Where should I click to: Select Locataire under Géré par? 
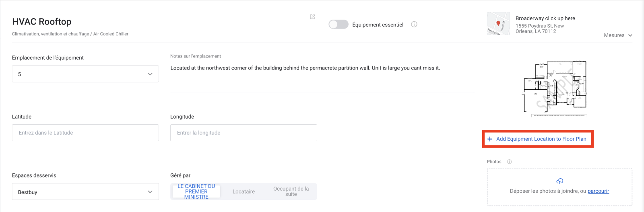[x=244, y=191]
